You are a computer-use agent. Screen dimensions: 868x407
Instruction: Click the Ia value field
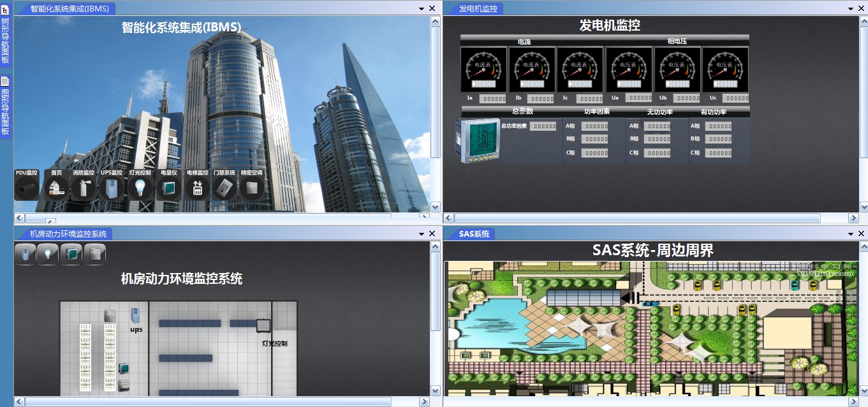coord(493,99)
